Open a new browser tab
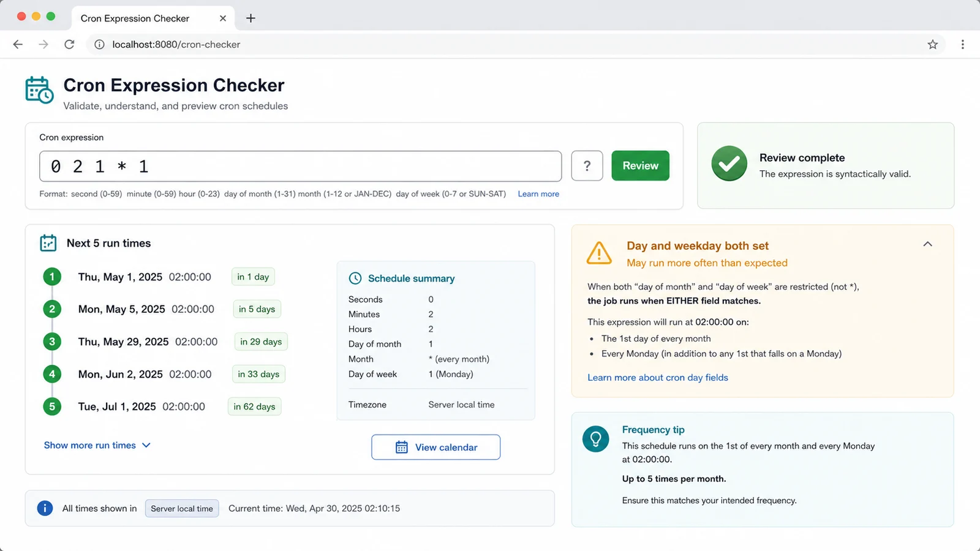The height and width of the screenshot is (551, 980). [x=251, y=18]
